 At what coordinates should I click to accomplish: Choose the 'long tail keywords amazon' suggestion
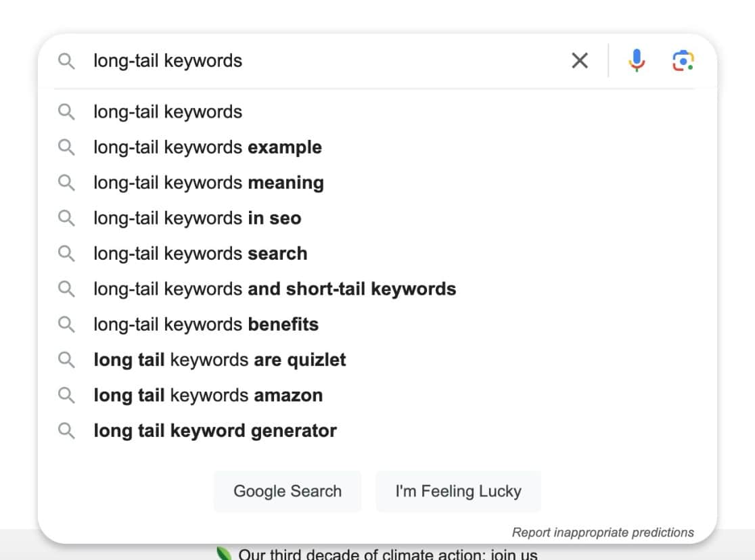pos(208,395)
